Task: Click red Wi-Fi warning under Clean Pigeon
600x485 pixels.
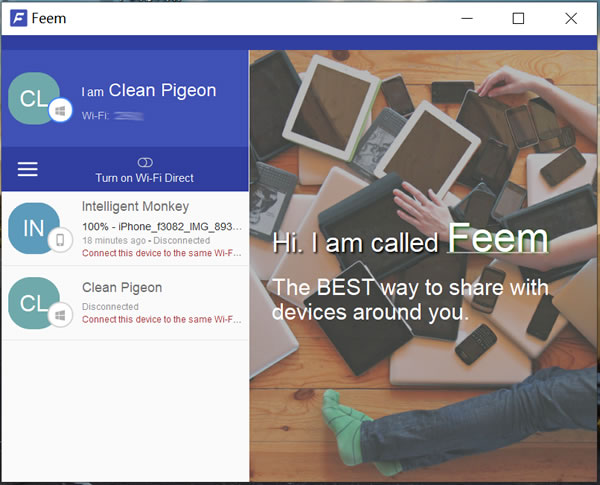Action: tap(162, 319)
